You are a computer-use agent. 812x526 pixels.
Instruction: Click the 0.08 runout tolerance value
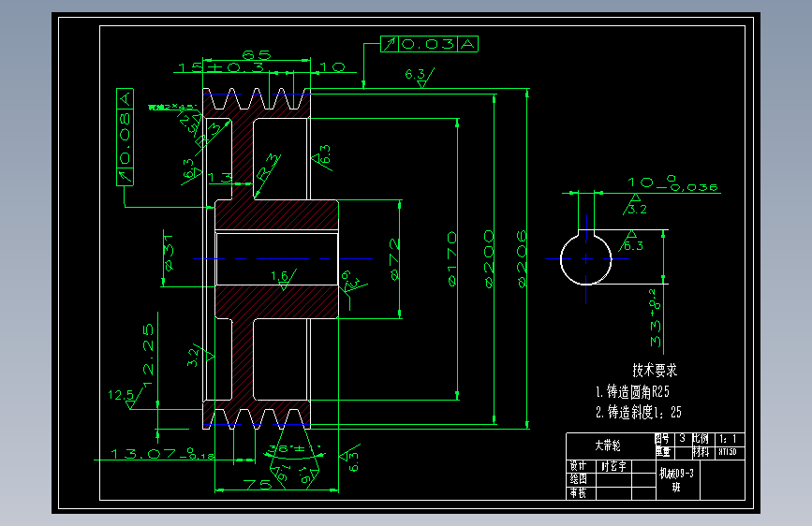(x=125, y=139)
